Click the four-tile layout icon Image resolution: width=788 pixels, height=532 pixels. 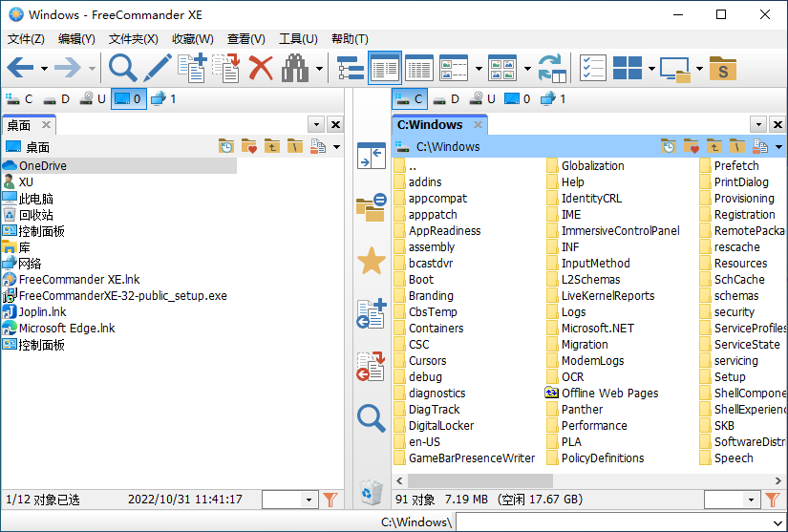click(628, 67)
